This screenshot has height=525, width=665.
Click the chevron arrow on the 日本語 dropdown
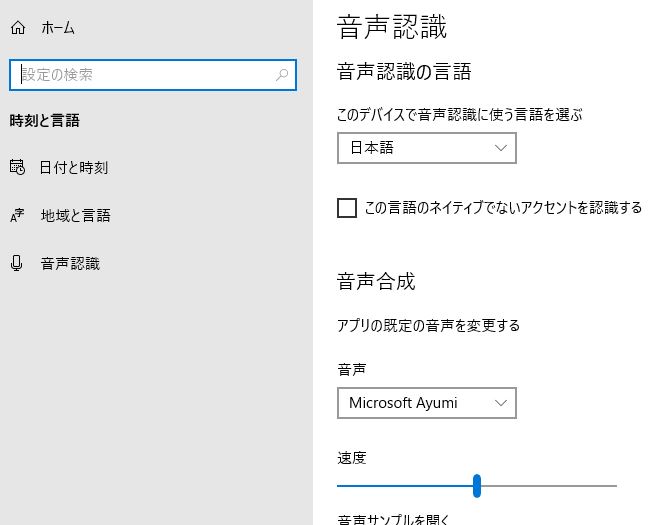point(501,148)
